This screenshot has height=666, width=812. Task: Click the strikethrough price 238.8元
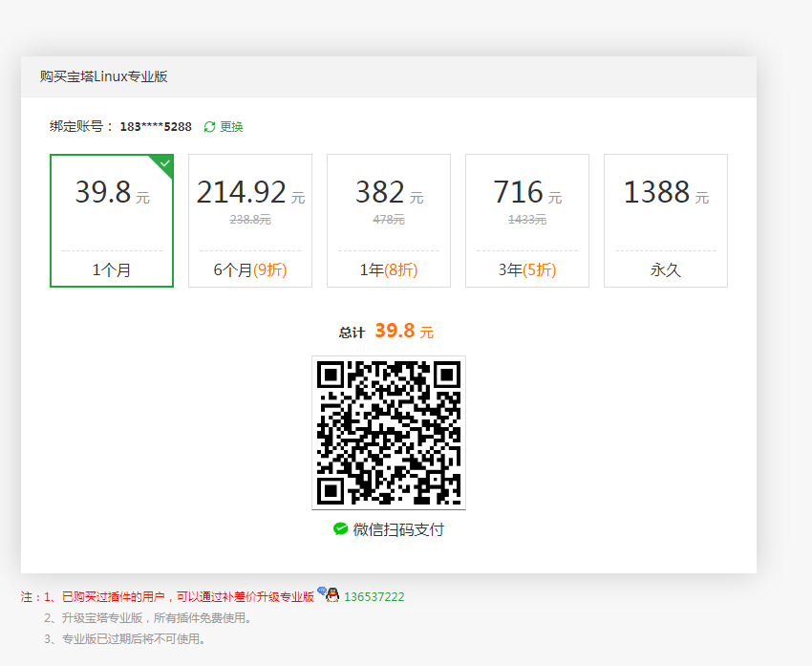tap(249, 220)
